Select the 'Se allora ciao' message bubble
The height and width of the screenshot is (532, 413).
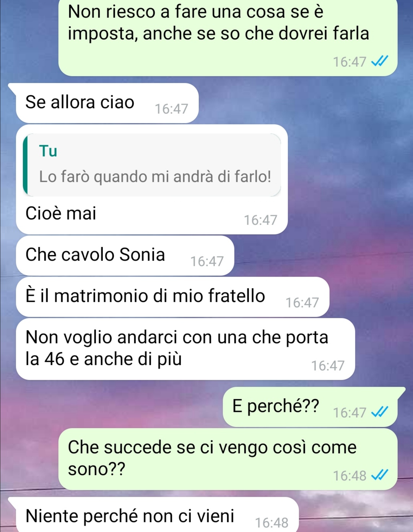[107, 103]
